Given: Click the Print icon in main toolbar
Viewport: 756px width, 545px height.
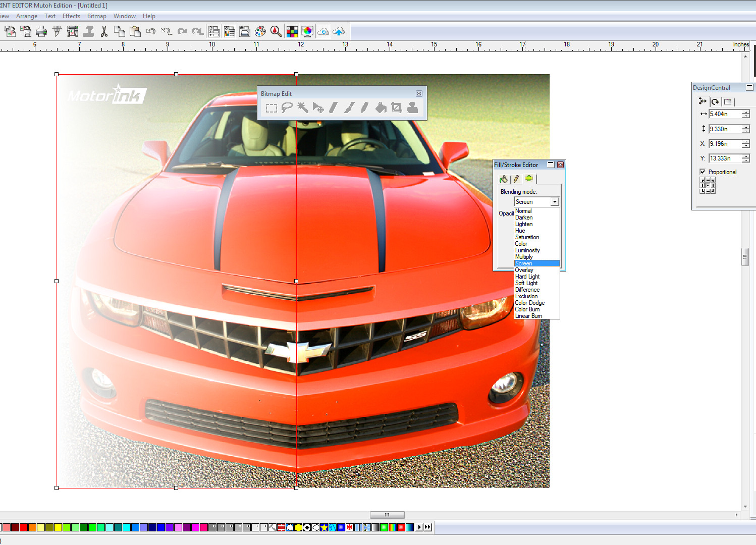Looking at the screenshot, I should (x=41, y=32).
